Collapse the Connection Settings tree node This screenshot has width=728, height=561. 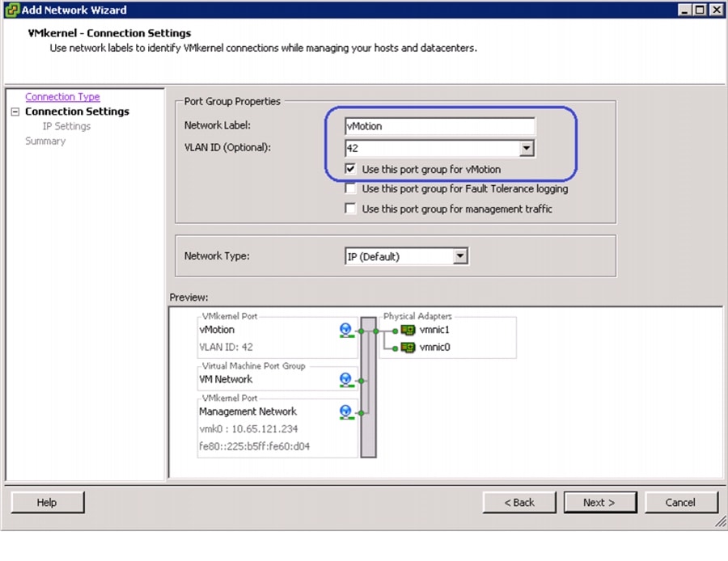[15, 112]
